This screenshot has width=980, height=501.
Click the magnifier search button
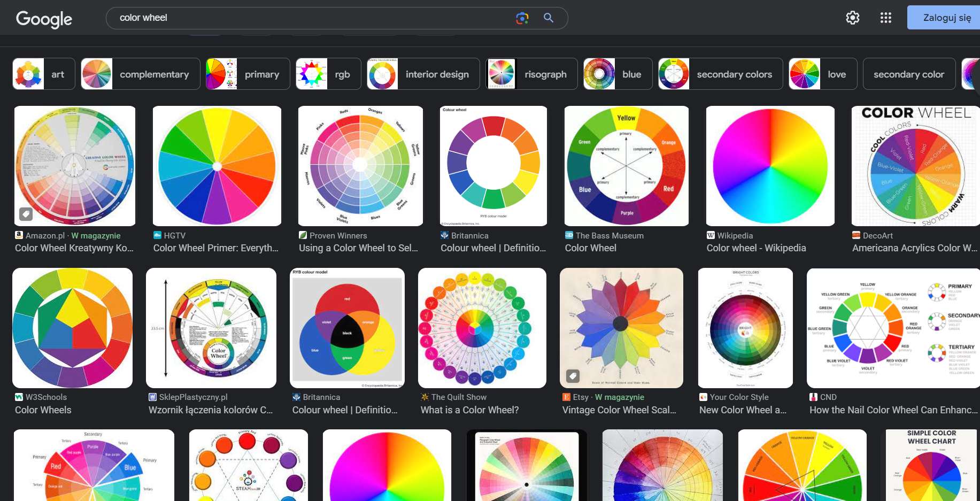[549, 18]
